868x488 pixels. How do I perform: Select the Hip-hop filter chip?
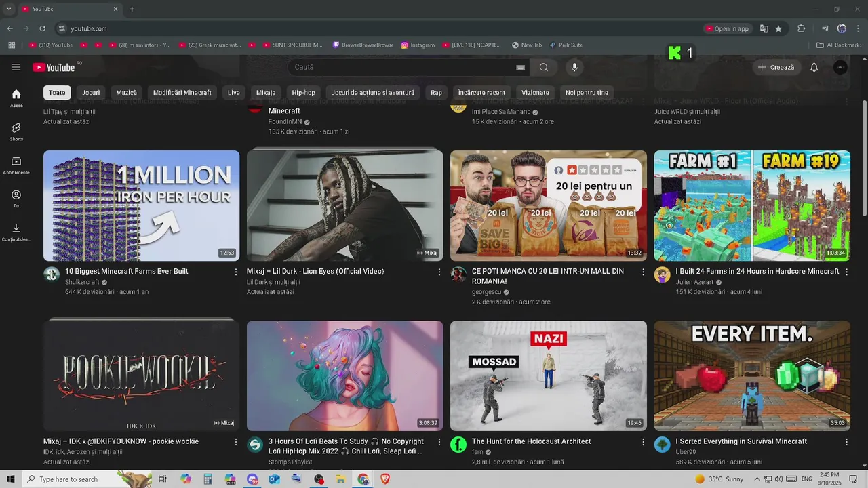tap(303, 93)
